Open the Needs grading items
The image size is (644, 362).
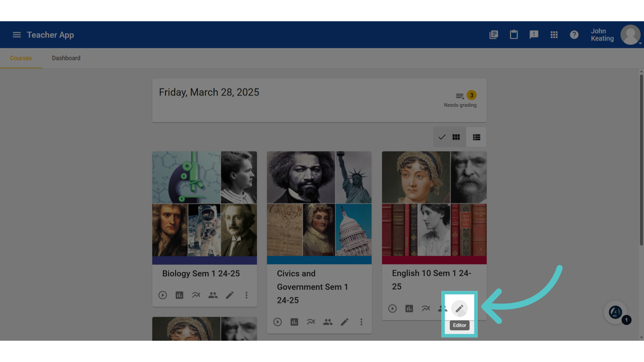[460, 99]
